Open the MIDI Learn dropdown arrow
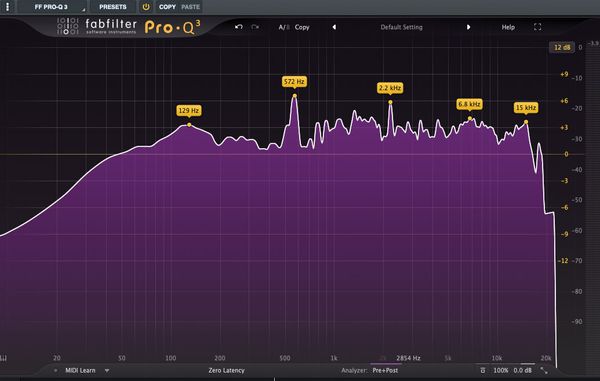This screenshot has width=600, height=381. click(x=107, y=370)
